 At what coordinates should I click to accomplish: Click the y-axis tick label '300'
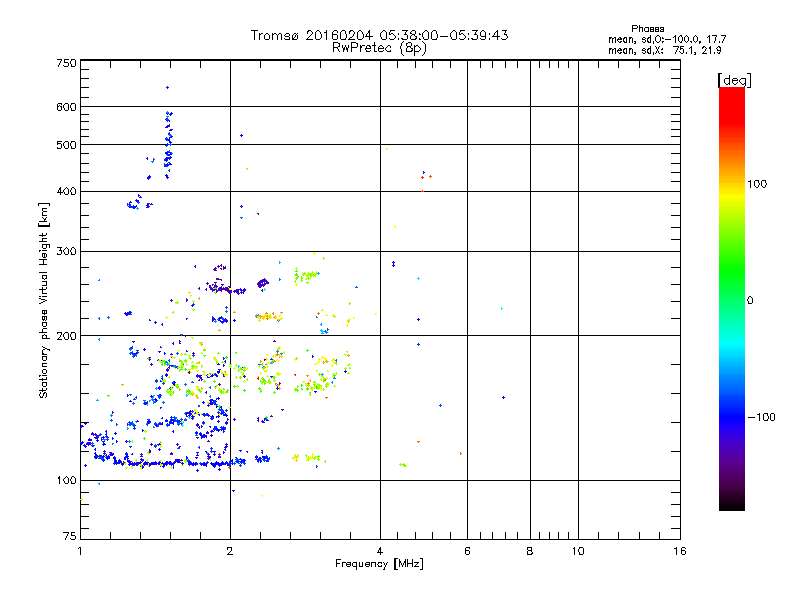tap(66, 252)
